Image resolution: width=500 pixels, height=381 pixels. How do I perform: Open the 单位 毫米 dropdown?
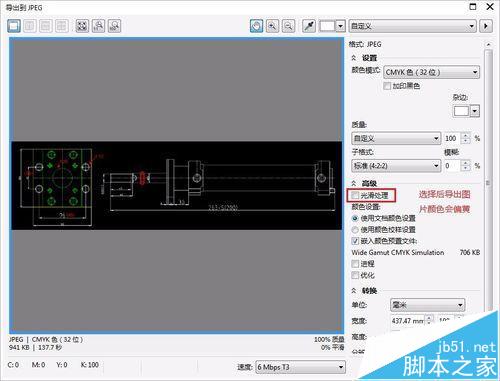pos(428,305)
